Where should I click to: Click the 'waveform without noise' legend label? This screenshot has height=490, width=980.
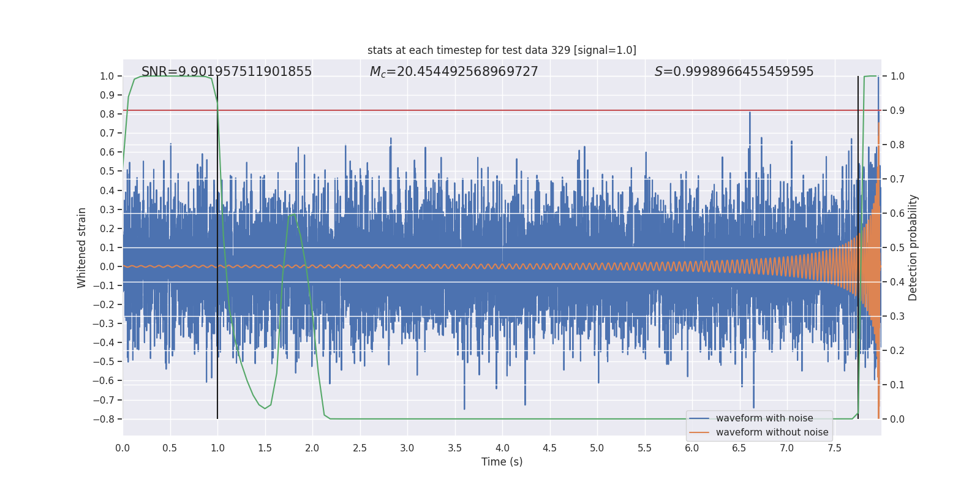(772, 432)
